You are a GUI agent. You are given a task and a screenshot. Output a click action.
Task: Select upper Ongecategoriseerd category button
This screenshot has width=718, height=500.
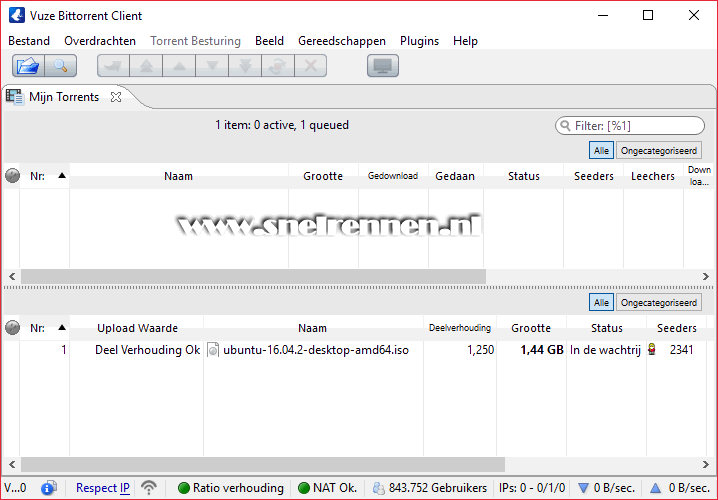pyautogui.click(x=658, y=151)
